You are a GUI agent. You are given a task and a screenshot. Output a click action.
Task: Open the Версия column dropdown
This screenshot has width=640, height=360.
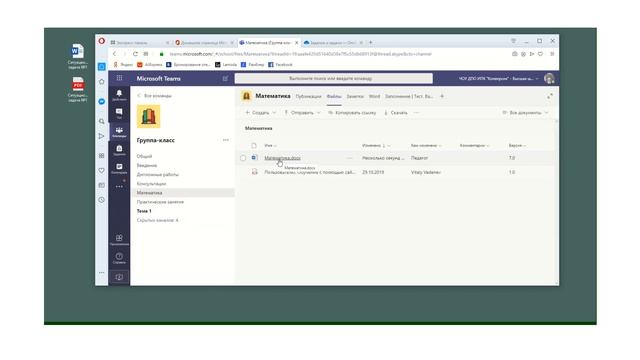coord(517,146)
